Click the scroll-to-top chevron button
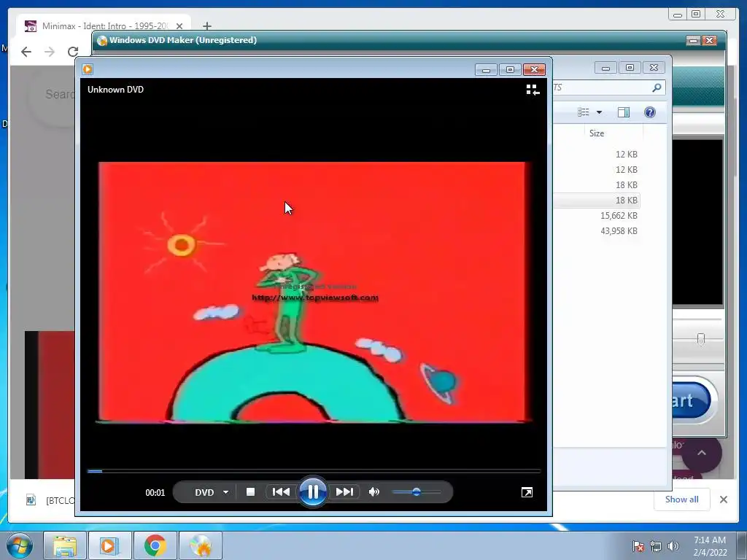 pyautogui.click(x=702, y=452)
